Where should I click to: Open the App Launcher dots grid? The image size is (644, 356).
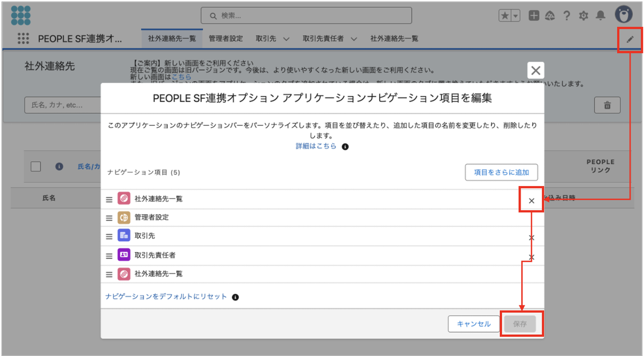click(24, 39)
